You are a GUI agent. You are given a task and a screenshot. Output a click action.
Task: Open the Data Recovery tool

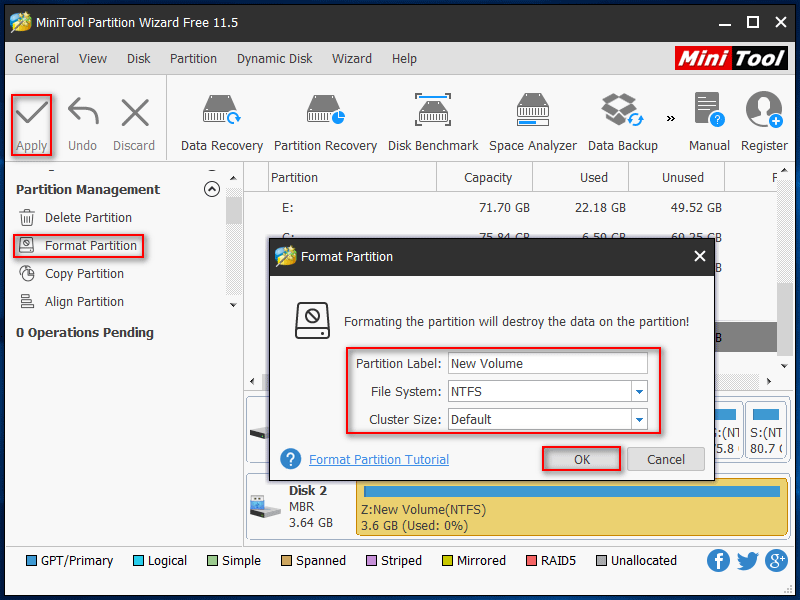click(222, 110)
